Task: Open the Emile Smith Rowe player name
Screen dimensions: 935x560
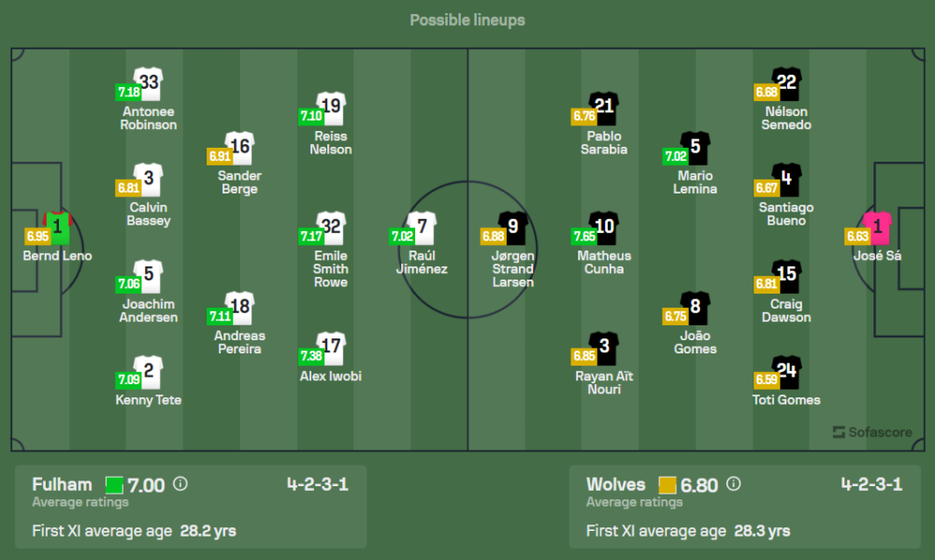Action: (331, 269)
